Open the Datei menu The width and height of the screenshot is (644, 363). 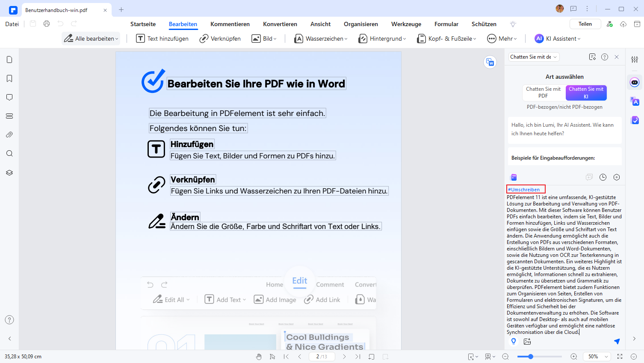(12, 24)
